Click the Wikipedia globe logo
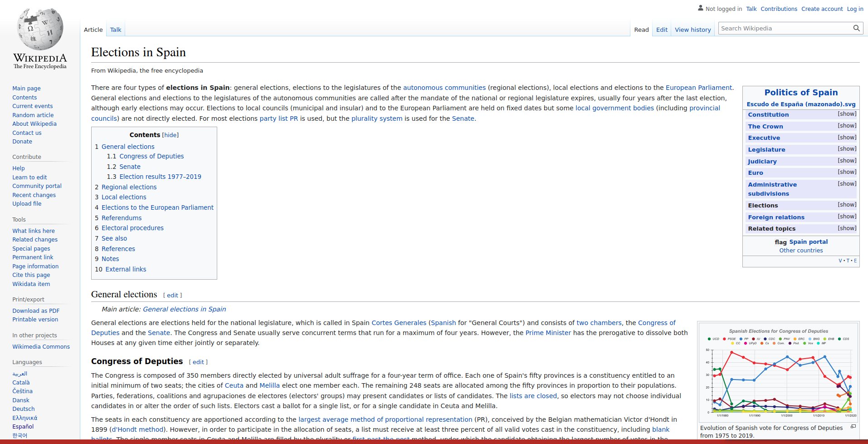The height and width of the screenshot is (444, 868). (40, 30)
